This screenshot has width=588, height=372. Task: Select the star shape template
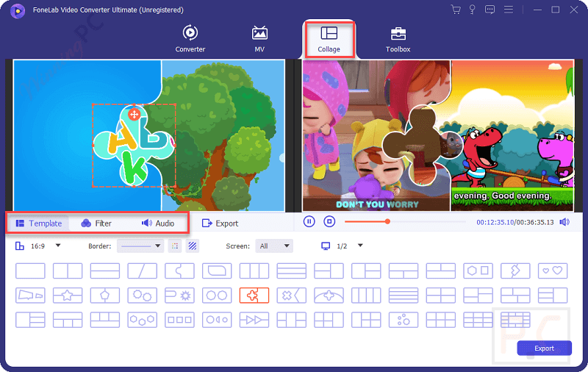pyautogui.click(x=68, y=296)
